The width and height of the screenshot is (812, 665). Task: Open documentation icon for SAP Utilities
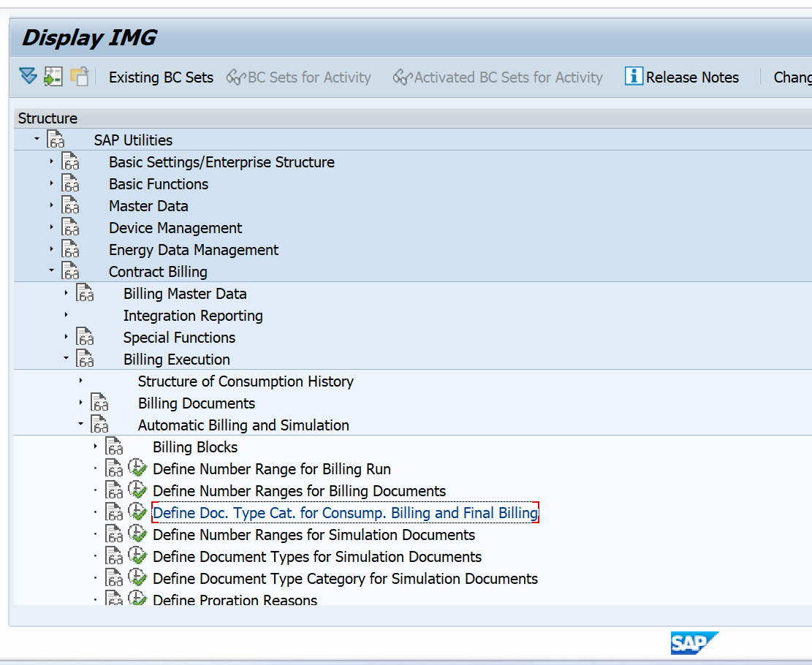pos(56,140)
